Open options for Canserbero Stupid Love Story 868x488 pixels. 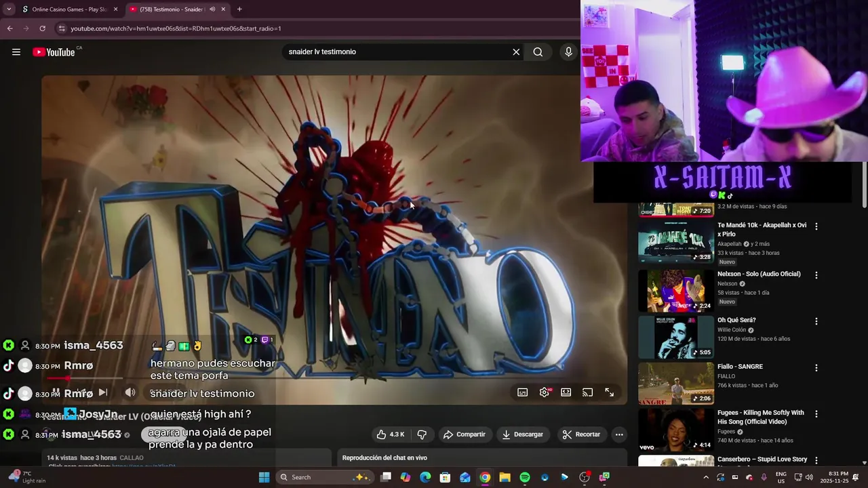click(x=816, y=460)
